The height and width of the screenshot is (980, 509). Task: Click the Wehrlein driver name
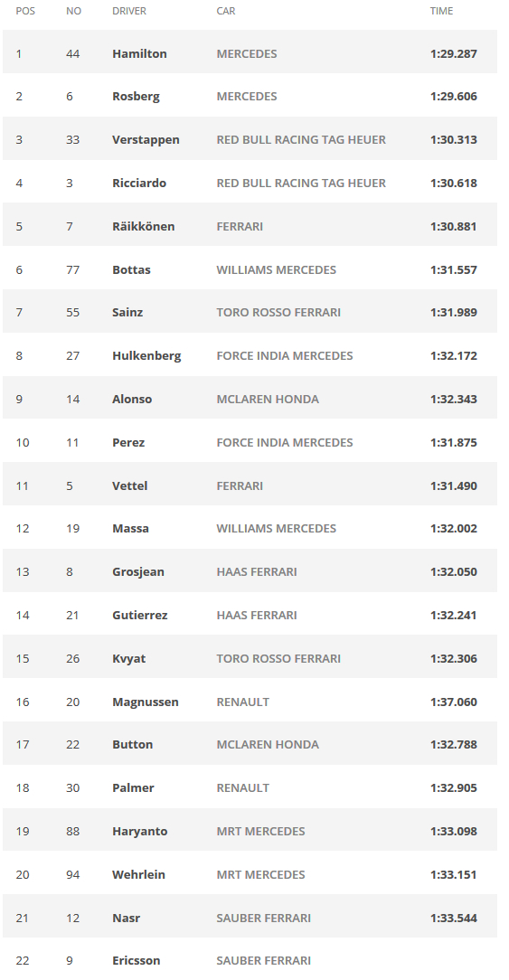point(138,874)
